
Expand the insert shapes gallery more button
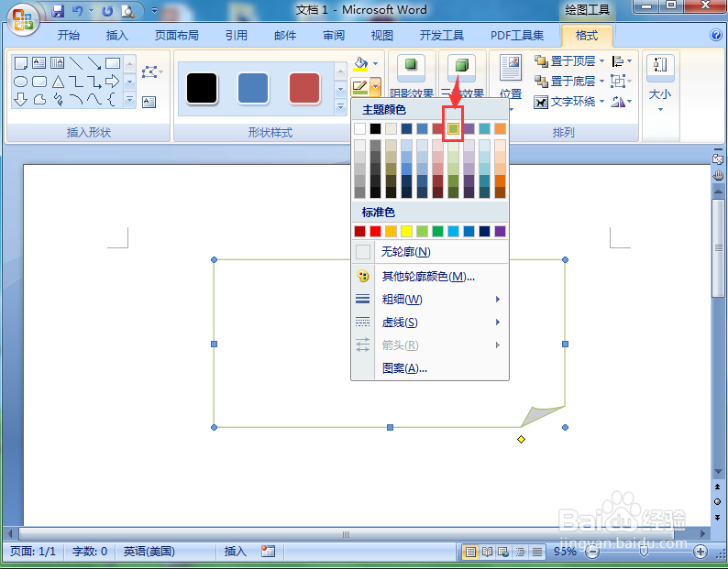pyautogui.click(x=129, y=99)
